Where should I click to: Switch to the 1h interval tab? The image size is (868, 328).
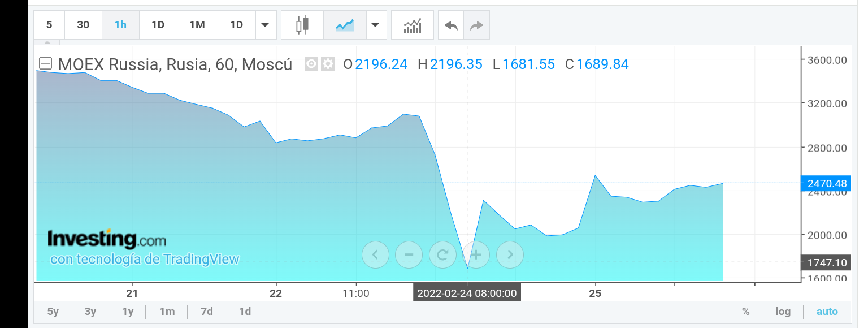(120, 25)
